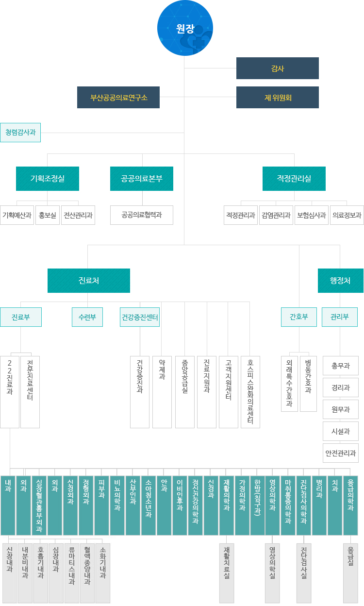Image resolution: width=364 pixels, height=606 pixels.
Task: Click the 간호부 box
Action: point(299,317)
